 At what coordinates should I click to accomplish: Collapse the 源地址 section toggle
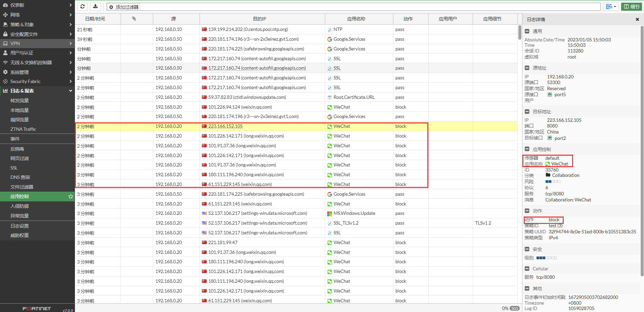point(527,68)
